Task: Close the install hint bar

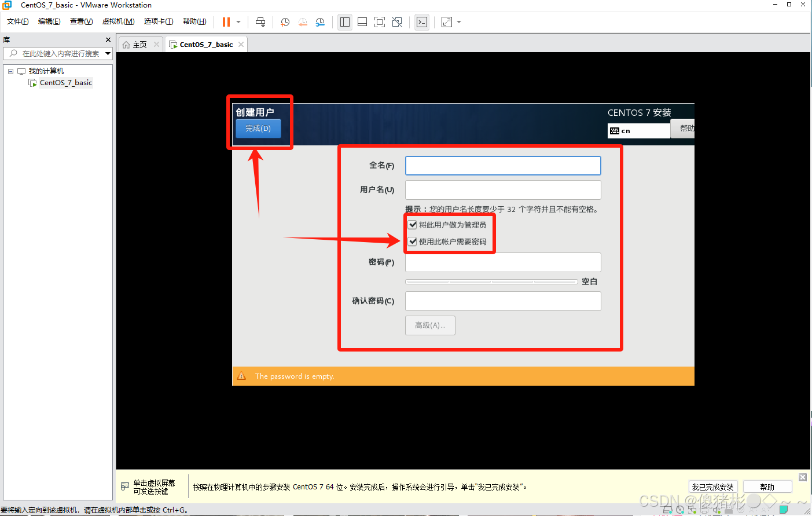Action: pos(803,477)
